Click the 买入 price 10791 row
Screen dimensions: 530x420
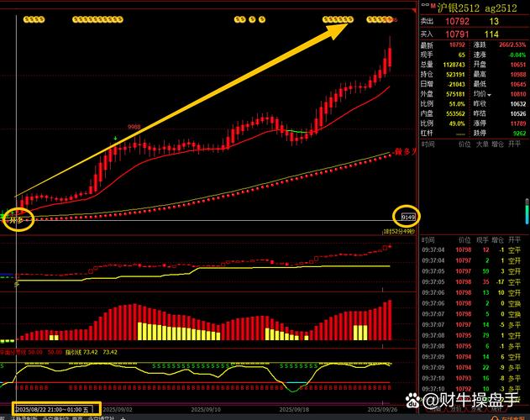pos(472,33)
